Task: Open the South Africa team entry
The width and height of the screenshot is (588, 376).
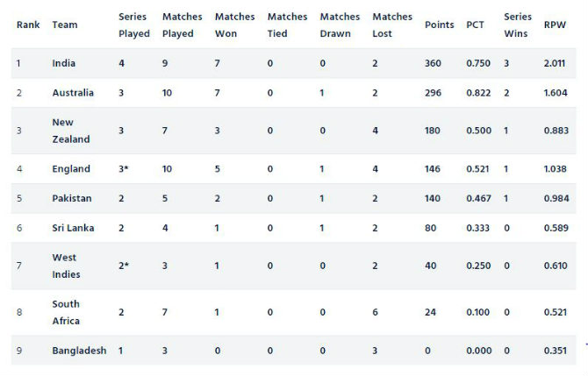Action: [66, 312]
